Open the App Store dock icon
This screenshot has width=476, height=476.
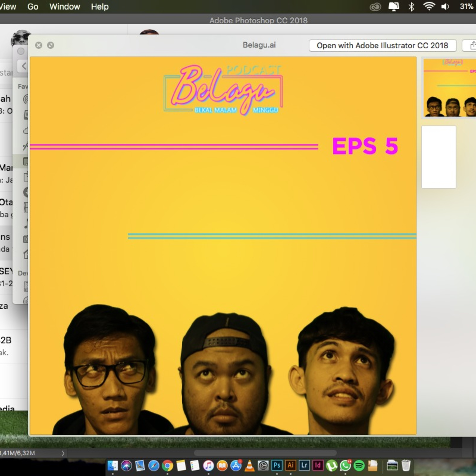coord(236,465)
